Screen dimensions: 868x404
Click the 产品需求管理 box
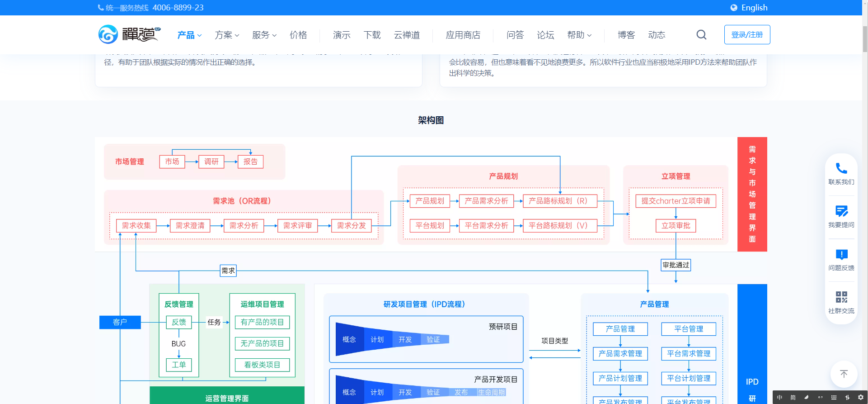(620, 354)
